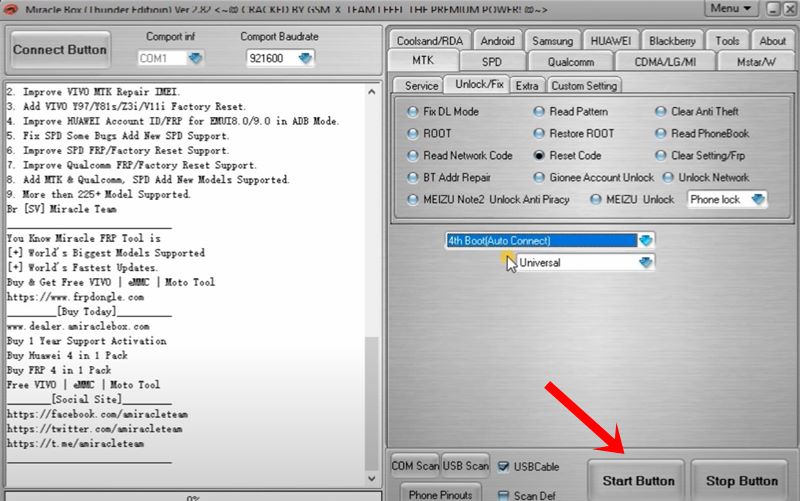
Task: Click the https://facebook.com/amiracleteam line
Action: tap(97, 414)
